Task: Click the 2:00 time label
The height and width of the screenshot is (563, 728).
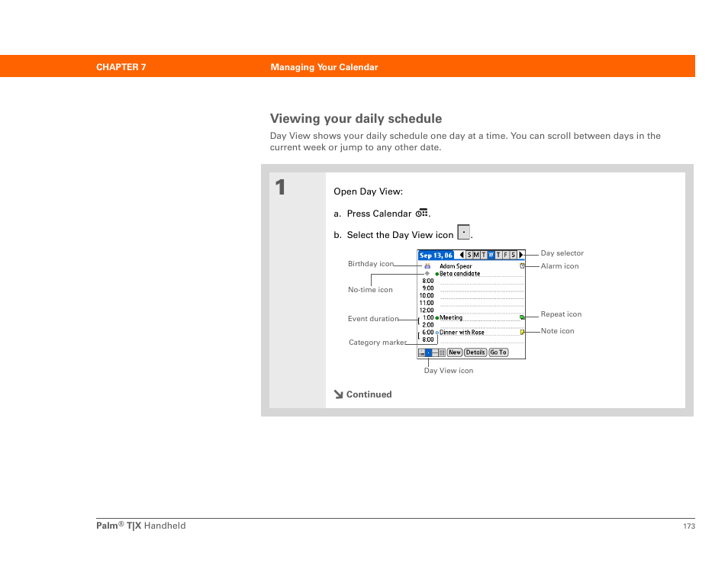Action: point(428,325)
